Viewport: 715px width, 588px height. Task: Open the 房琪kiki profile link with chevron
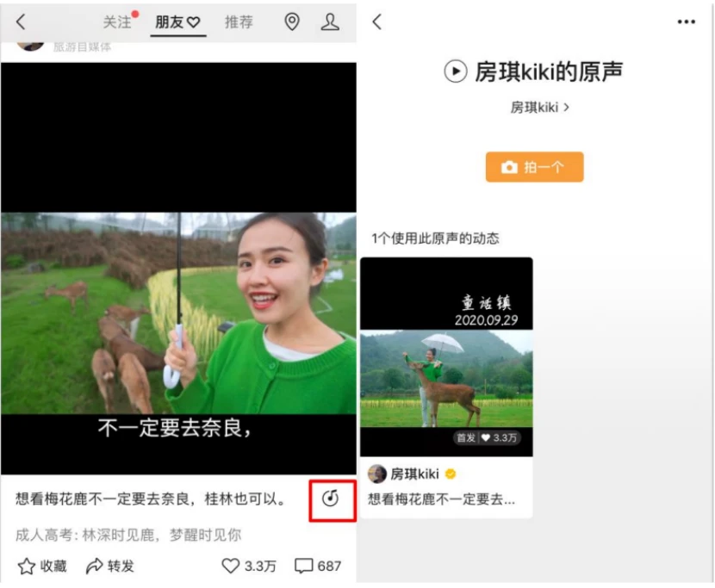[x=539, y=108]
